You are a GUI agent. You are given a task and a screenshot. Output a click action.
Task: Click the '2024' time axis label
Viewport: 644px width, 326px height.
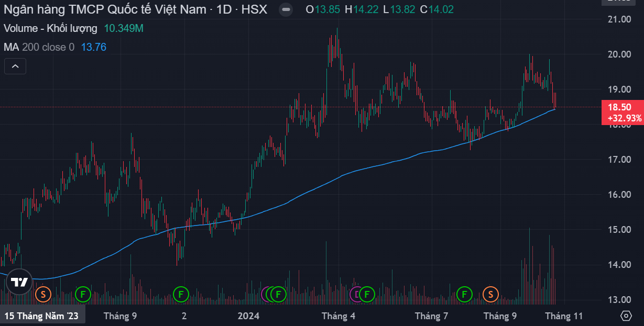pos(248,316)
